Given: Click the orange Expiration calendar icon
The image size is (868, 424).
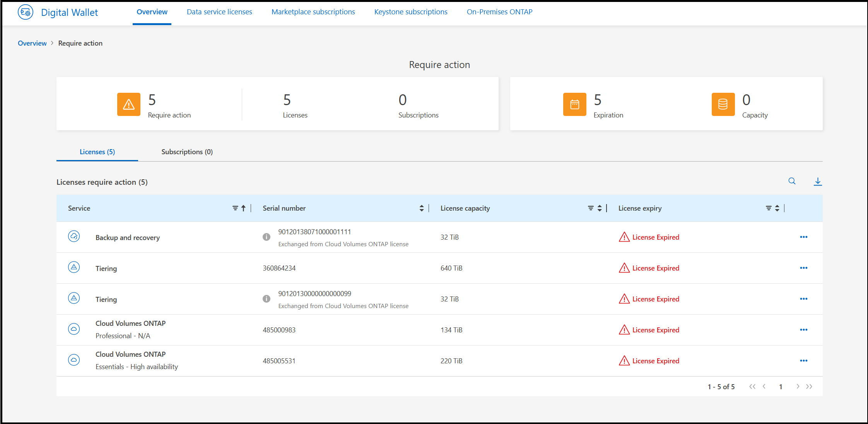Looking at the screenshot, I should [575, 104].
